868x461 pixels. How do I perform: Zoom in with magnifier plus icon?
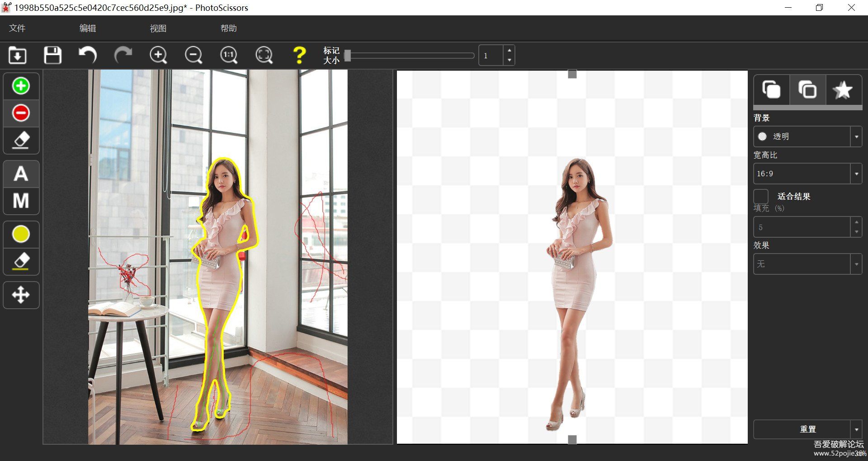pos(158,56)
